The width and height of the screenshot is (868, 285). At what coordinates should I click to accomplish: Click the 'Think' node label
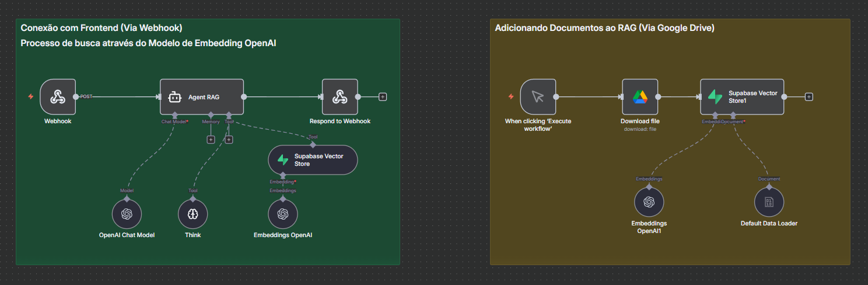point(192,235)
